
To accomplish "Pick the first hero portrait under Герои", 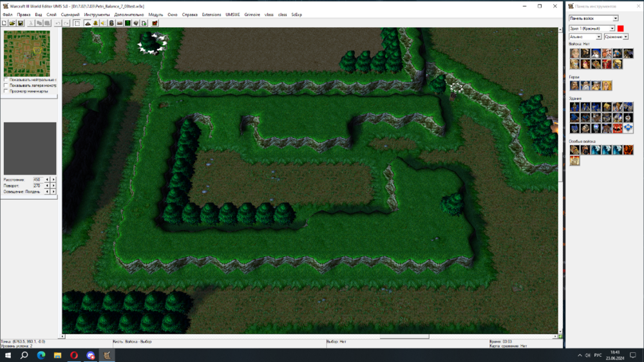I will [x=574, y=86].
